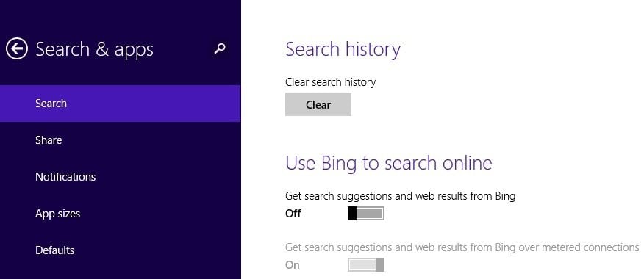Go back using the circled arrow icon
644x279 pixels.
(17, 48)
